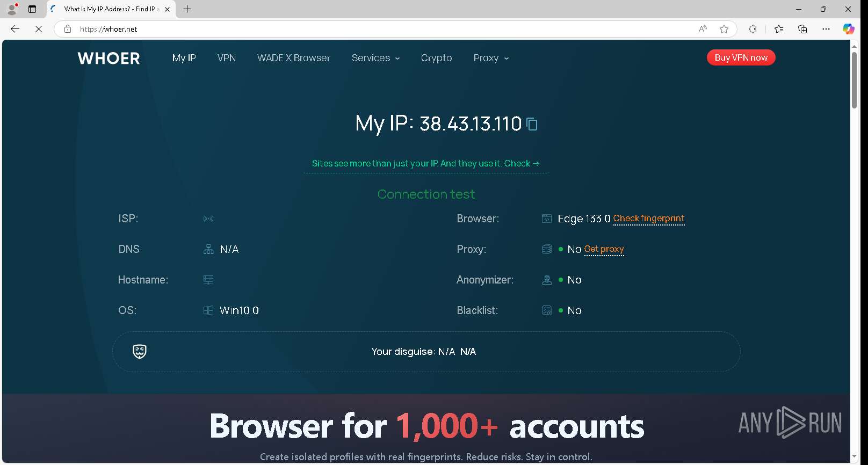
Task: Click the disguise mask shield icon
Action: [140, 352]
